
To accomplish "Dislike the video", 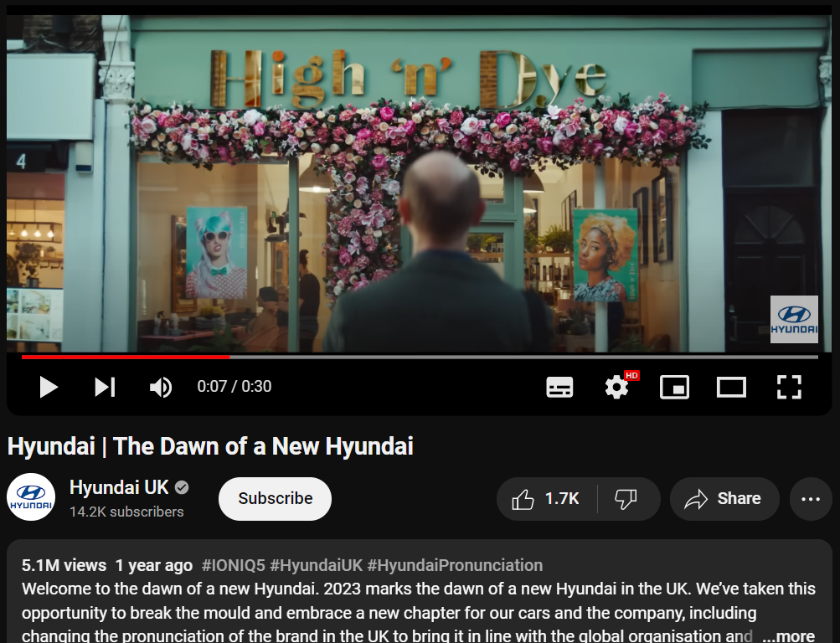I will coord(626,498).
